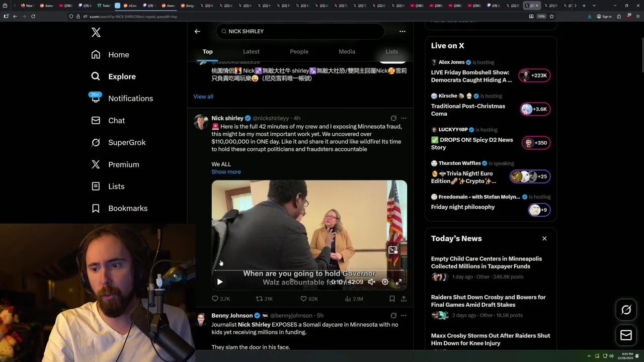
Task: Switch to the Media tab
Action: click(x=347, y=52)
